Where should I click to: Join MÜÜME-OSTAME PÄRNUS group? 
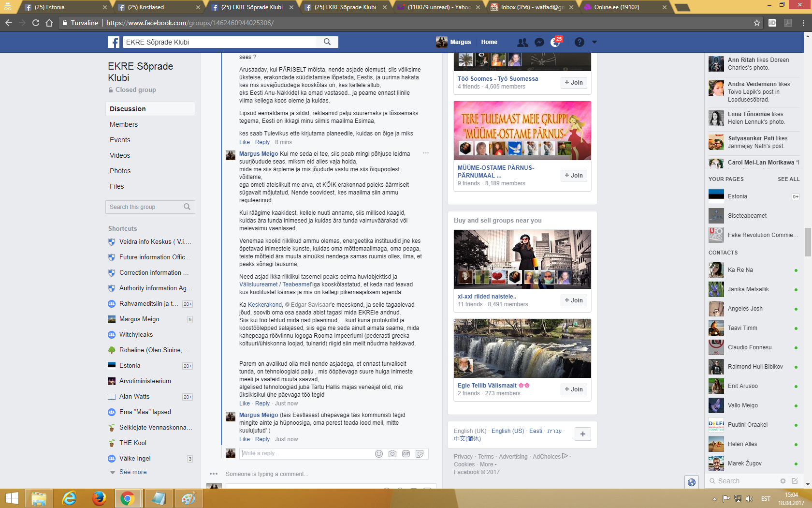[x=574, y=176]
